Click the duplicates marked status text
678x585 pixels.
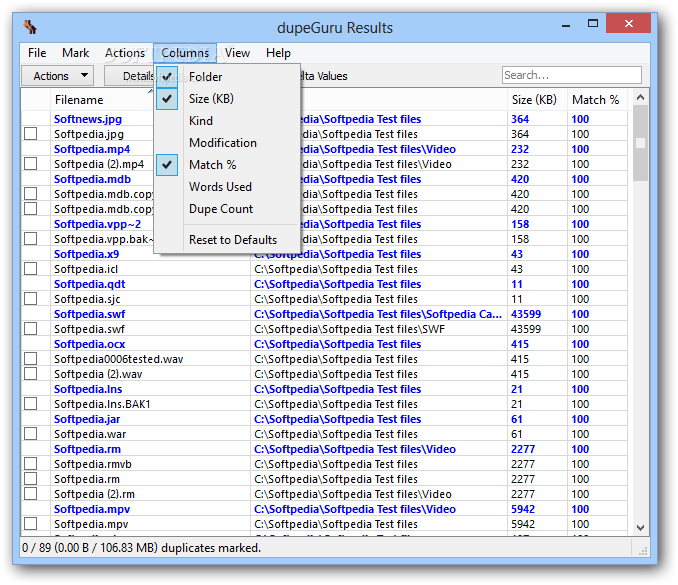click(141, 548)
